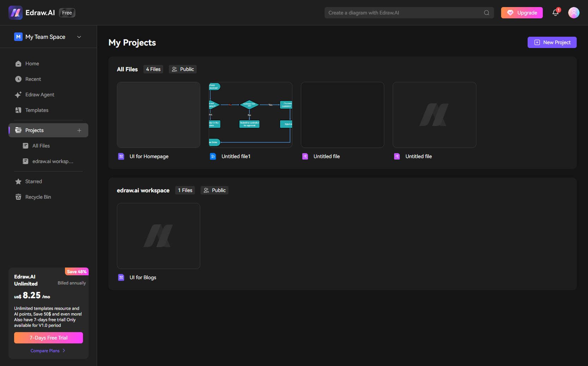Expand the My Team Space dropdown
The height and width of the screenshot is (366, 588).
(x=79, y=37)
